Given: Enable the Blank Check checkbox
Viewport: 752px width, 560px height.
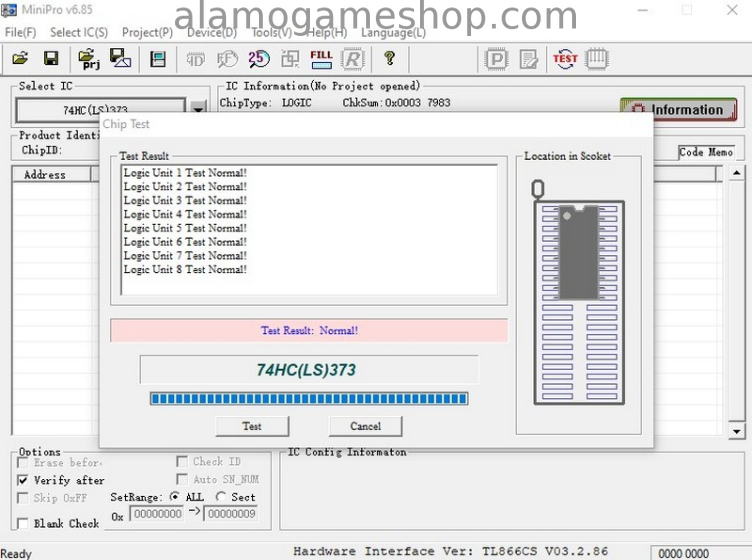Looking at the screenshot, I should [23, 524].
